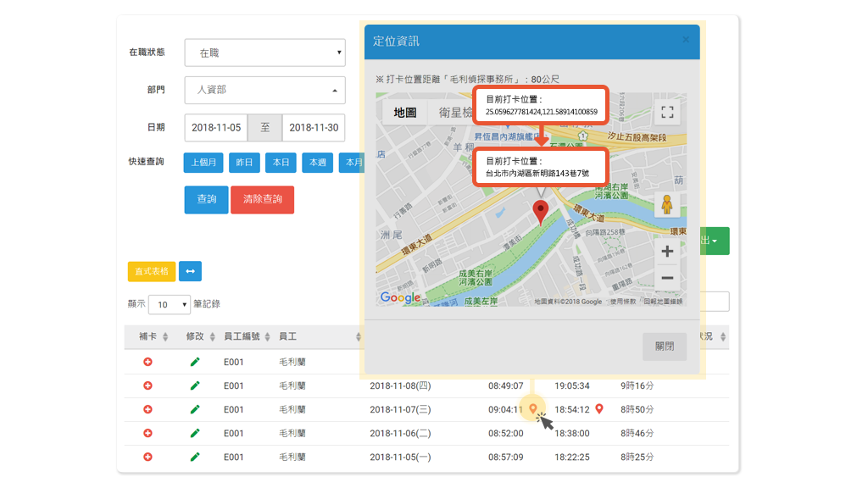Screen dimensions: 868x488
Task: Open location pin beside 18:54:12 clock-out
Action: click(x=599, y=409)
